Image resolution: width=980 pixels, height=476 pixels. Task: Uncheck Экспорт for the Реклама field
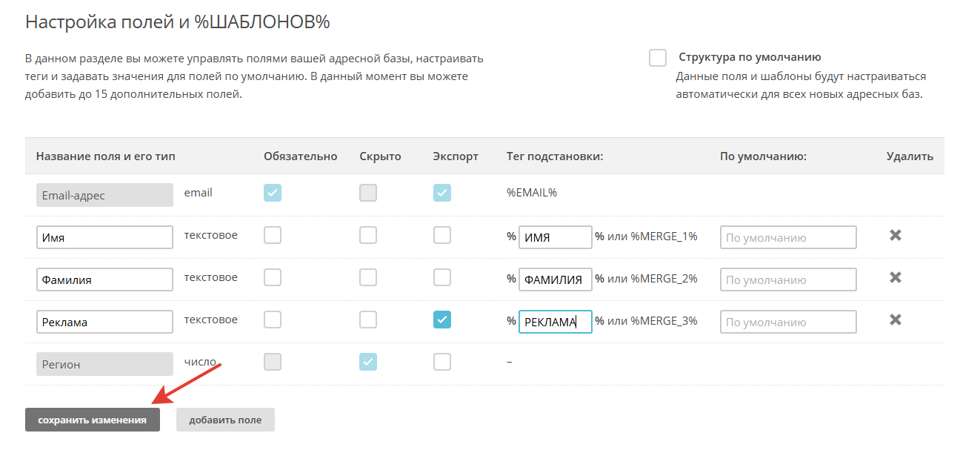(x=442, y=320)
